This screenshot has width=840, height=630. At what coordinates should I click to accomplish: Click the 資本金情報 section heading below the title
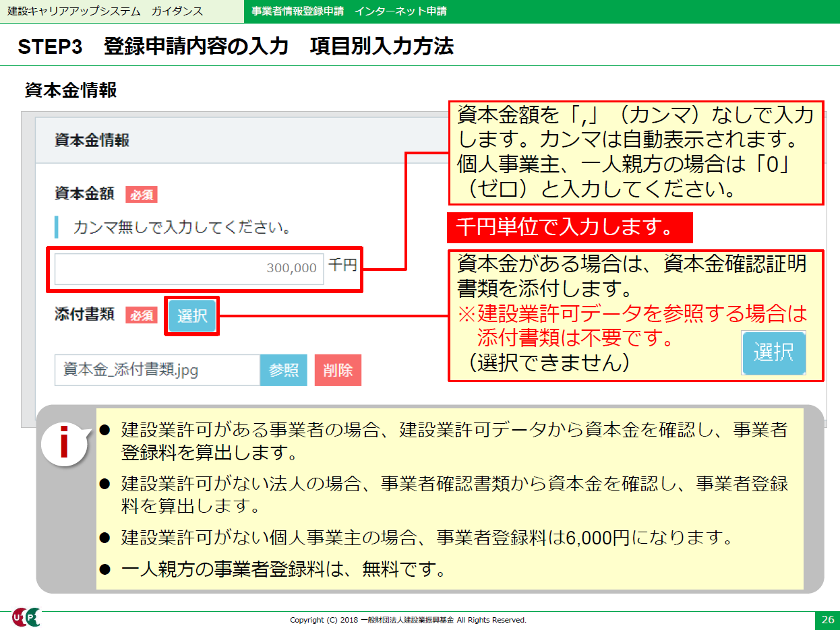[71, 90]
